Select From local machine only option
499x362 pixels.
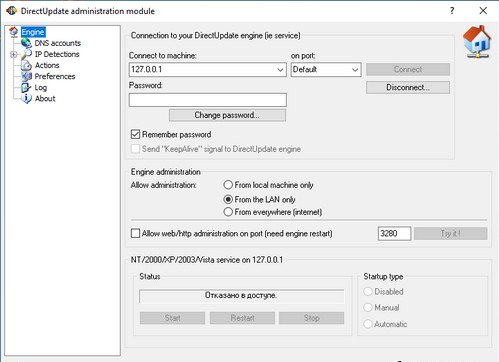pos(228,185)
